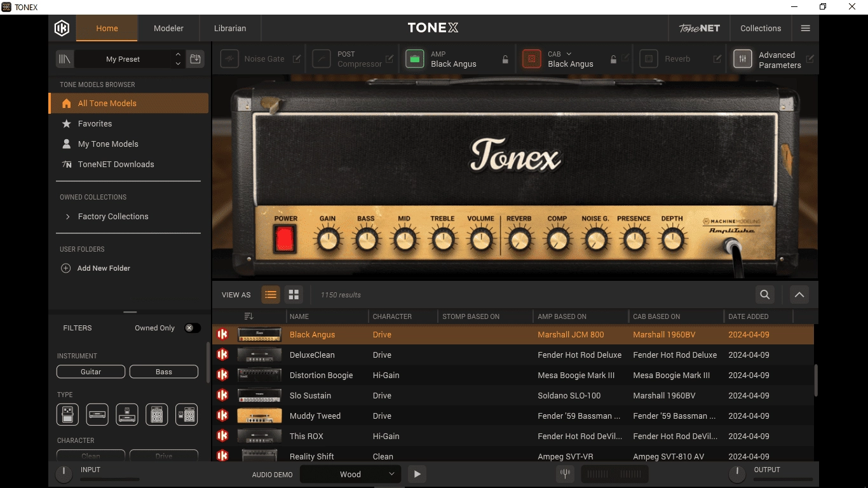
Task: Filter by stomp, amp and cab type
Action: (187, 414)
